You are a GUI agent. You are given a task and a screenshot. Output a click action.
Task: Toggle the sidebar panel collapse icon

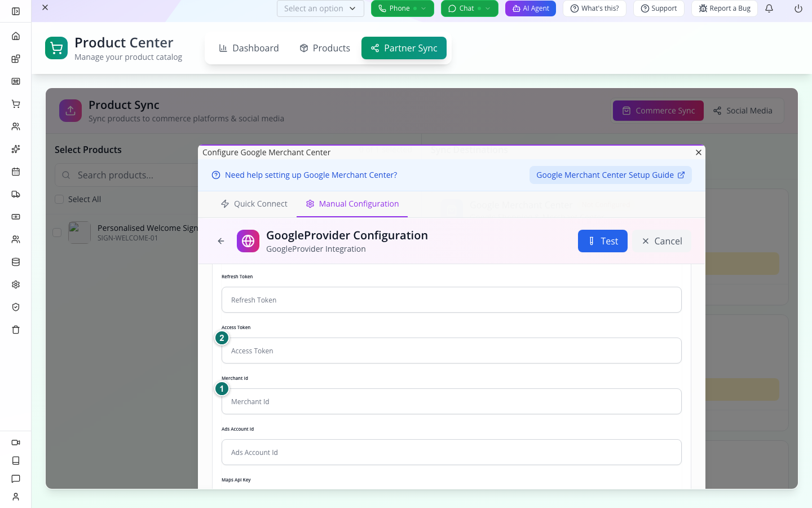point(16,11)
